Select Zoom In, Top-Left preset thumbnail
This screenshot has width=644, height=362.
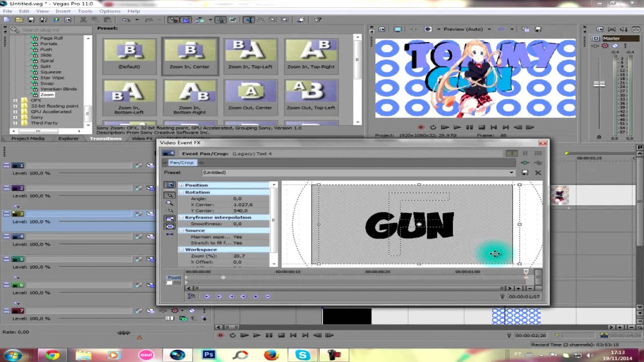251,55
